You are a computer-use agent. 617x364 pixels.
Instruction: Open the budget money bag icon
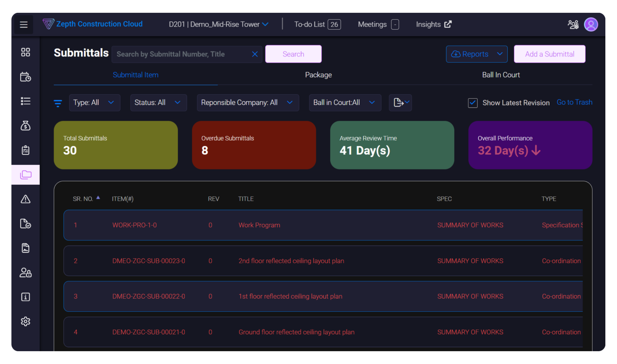[x=26, y=126]
